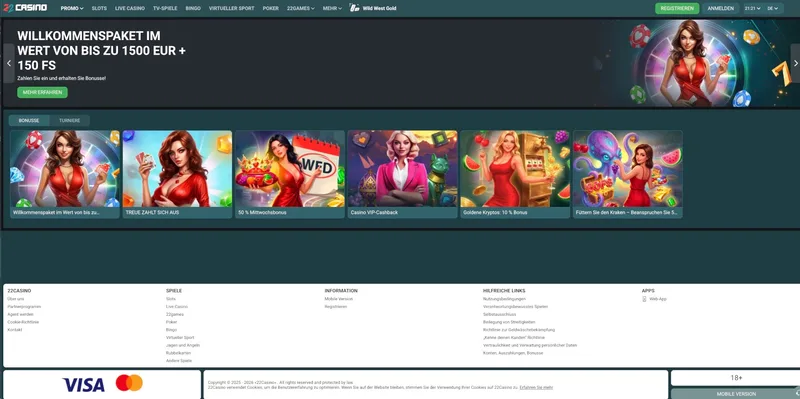This screenshot has width=800, height=399.
Task: Click the Anmelden button
Action: coord(720,8)
